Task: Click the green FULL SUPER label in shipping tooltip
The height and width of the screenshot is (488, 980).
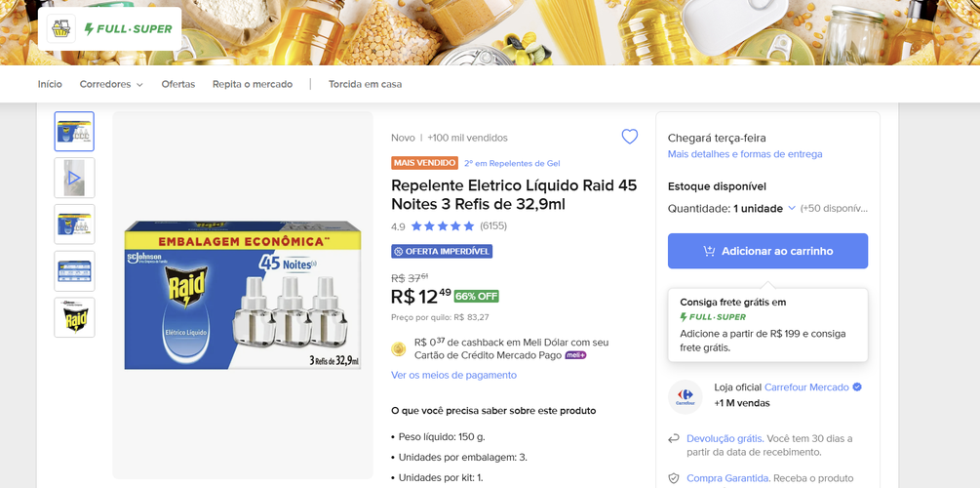Action: [713, 317]
